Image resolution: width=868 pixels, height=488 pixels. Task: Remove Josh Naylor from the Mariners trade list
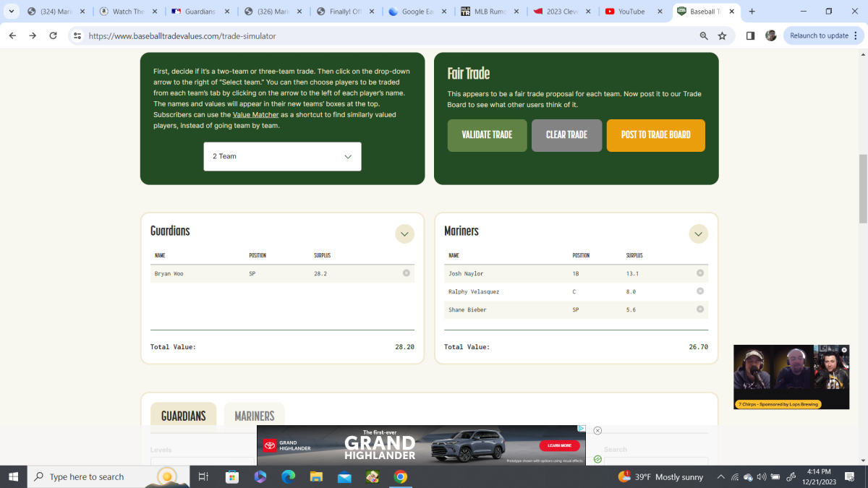tap(699, 273)
